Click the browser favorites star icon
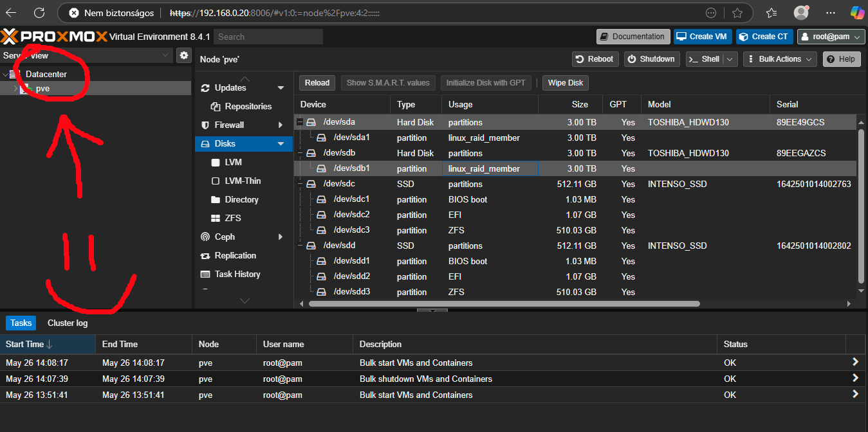Viewport: 868px width, 432px height. pyautogui.click(x=737, y=13)
